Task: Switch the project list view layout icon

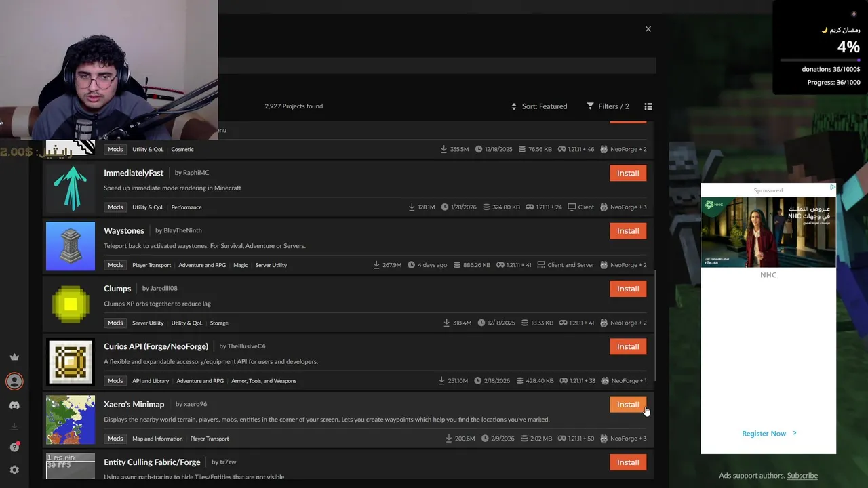Action: (648, 106)
